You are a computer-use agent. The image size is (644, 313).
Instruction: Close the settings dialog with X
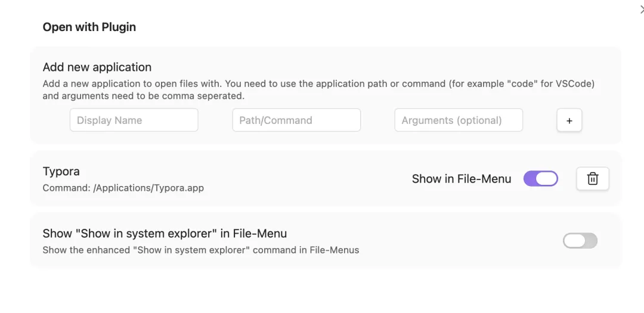pos(642,10)
